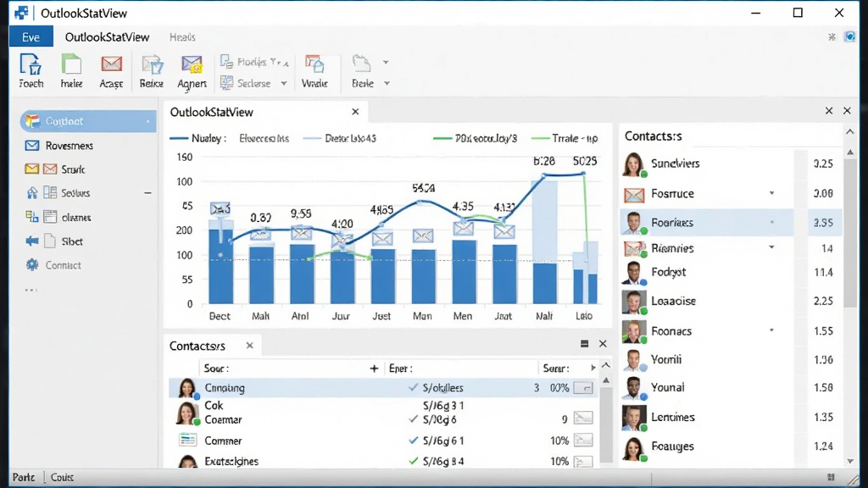Switch to the OutlookStatView ribbon tab
868x488 pixels.
click(x=107, y=37)
